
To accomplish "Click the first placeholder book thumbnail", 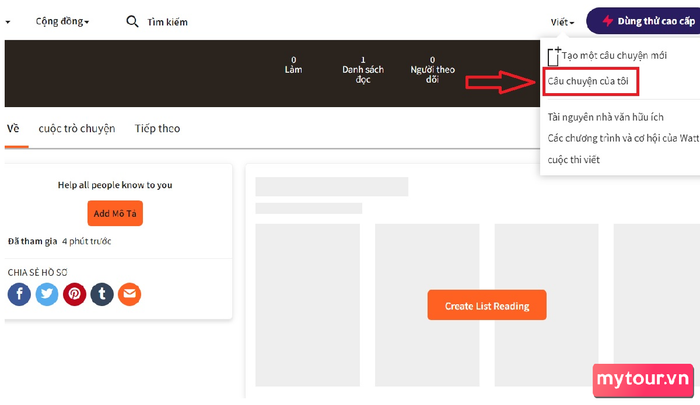I will (x=308, y=305).
